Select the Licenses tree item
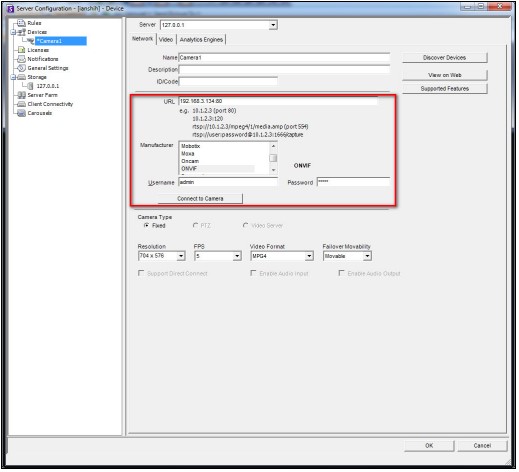 click(x=38, y=50)
